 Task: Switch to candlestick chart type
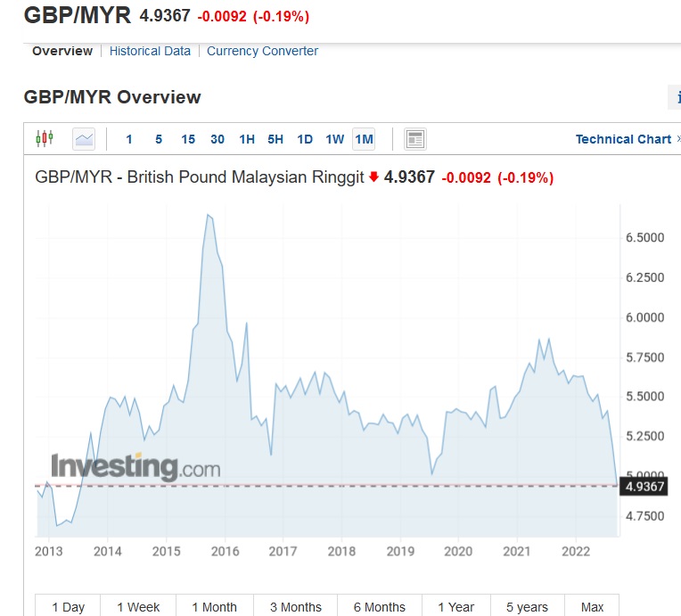[x=45, y=138]
